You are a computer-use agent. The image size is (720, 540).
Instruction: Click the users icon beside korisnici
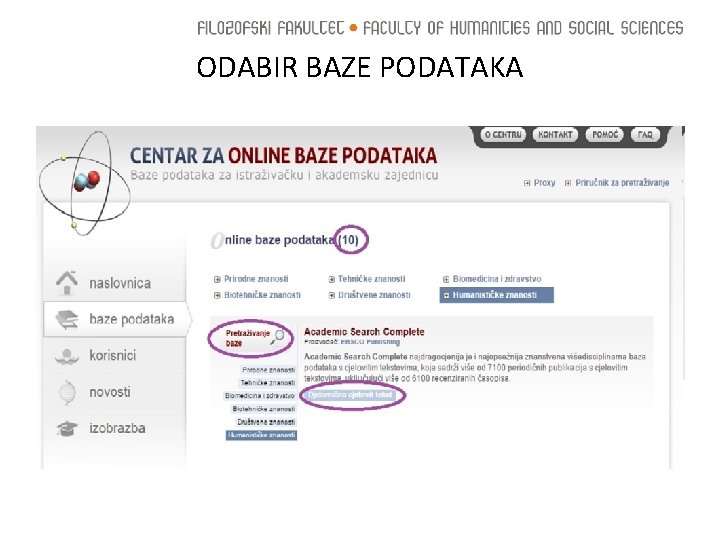click(67, 356)
